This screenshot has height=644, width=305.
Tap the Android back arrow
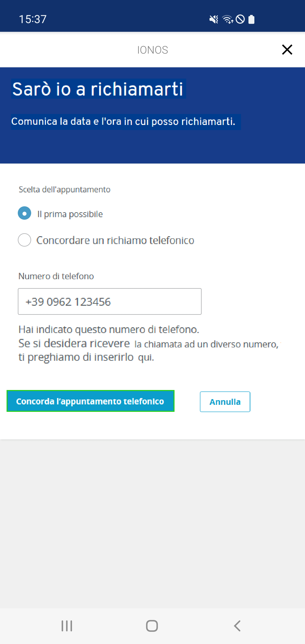pos(237,626)
